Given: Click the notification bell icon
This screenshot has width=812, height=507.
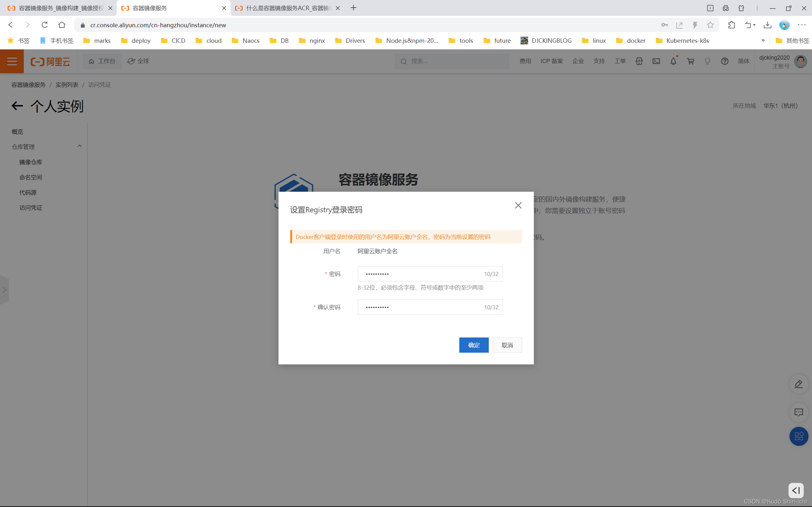Looking at the screenshot, I should [673, 61].
